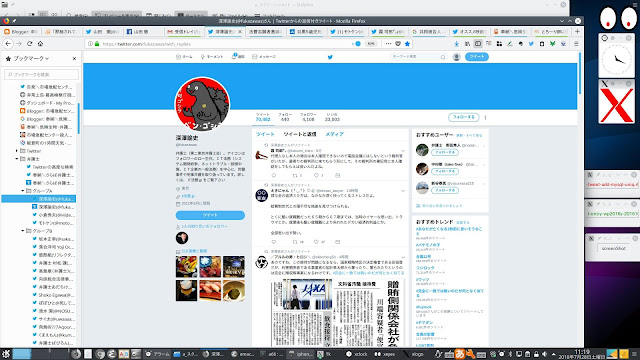
Task: Open Twitter Notifications bell
Action: tap(238, 57)
